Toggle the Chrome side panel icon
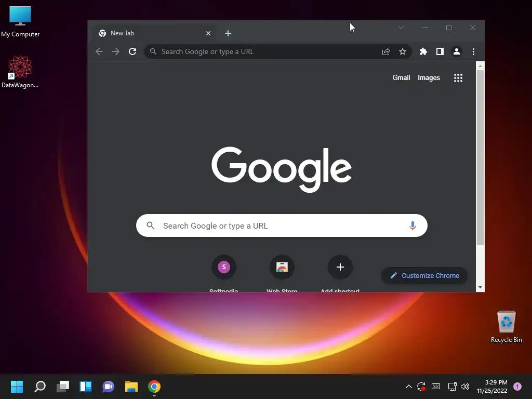Viewport: 532px width, 399px height. coord(440,51)
